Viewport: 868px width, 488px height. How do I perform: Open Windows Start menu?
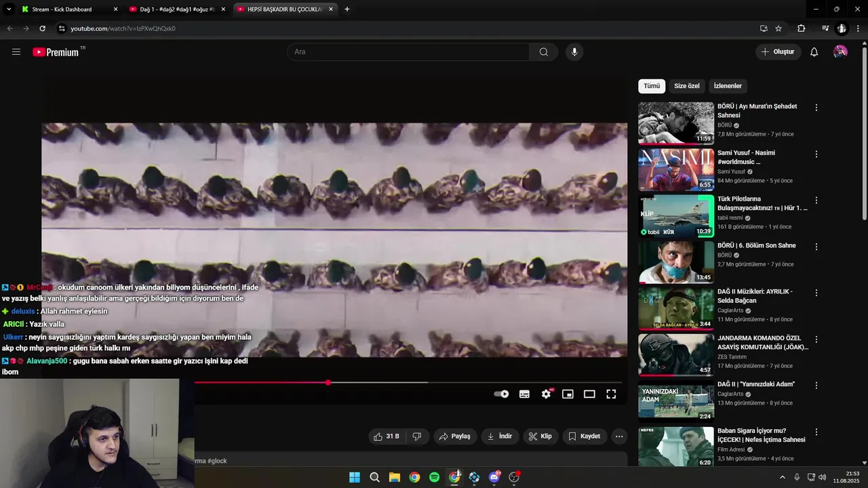click(x=355, y=477)
